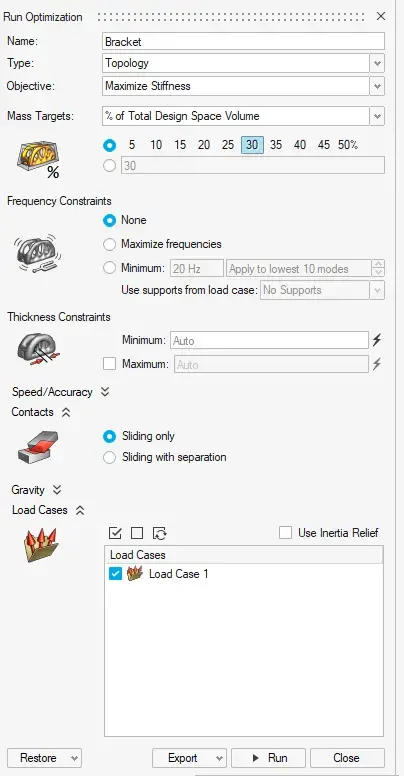Select 40 percent mass target value

[300, 145]
